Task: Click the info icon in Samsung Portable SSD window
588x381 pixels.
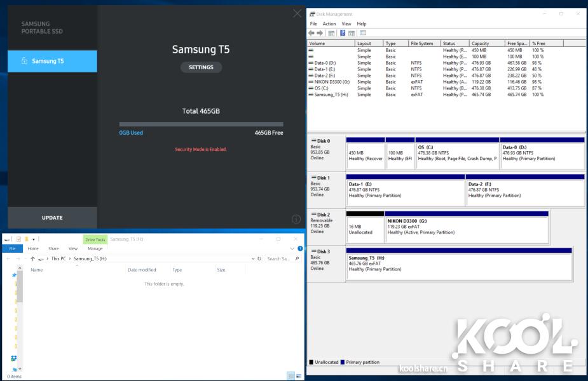Action: click(x=296, y=219)
